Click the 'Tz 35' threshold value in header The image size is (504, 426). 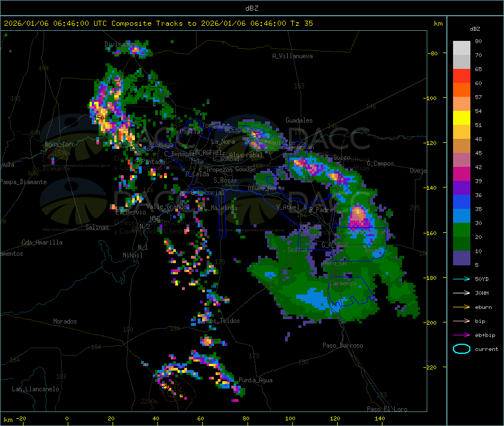(x=301, y=24)
